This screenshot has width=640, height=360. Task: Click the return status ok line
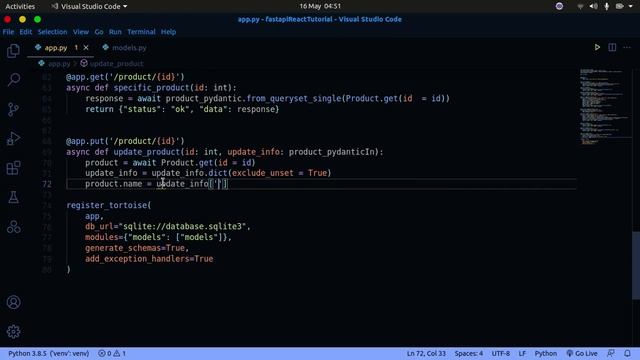(x=182, y=109)
